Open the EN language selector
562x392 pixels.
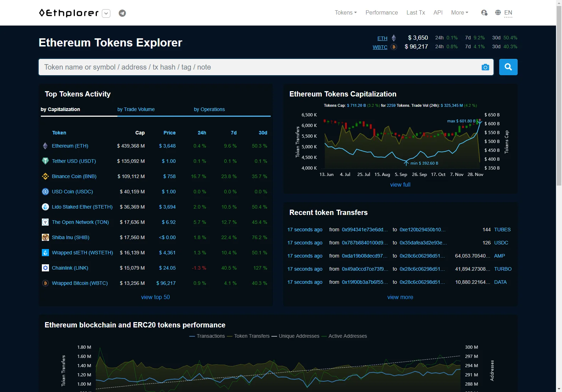coord(508,13)
